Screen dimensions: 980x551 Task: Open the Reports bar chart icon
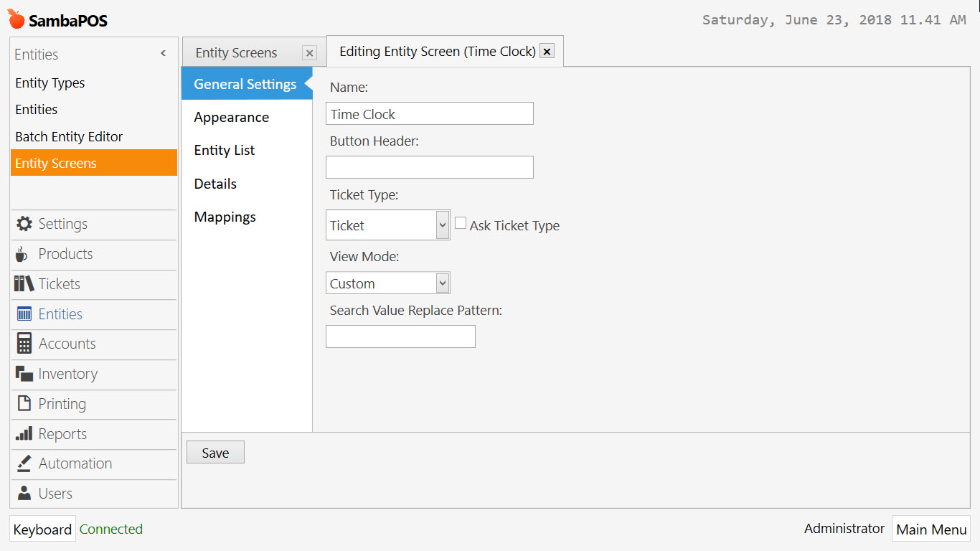(x=22, y=433)
